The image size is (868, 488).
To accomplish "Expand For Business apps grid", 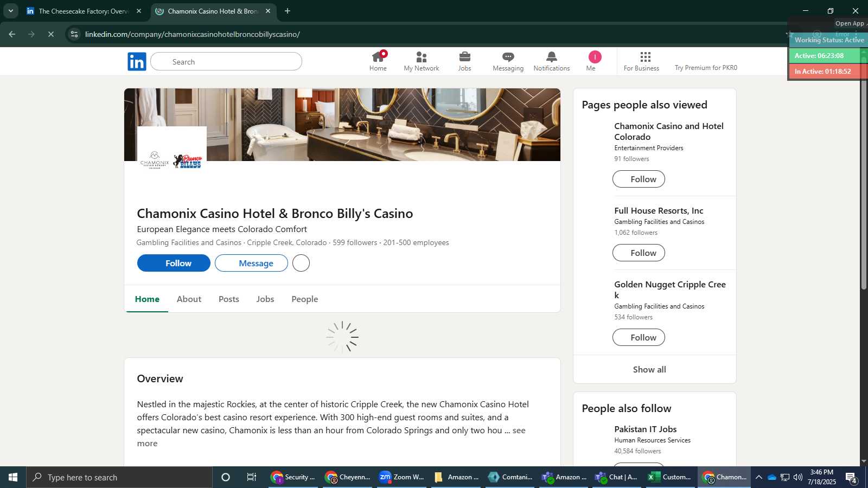I will pos(641,61).
